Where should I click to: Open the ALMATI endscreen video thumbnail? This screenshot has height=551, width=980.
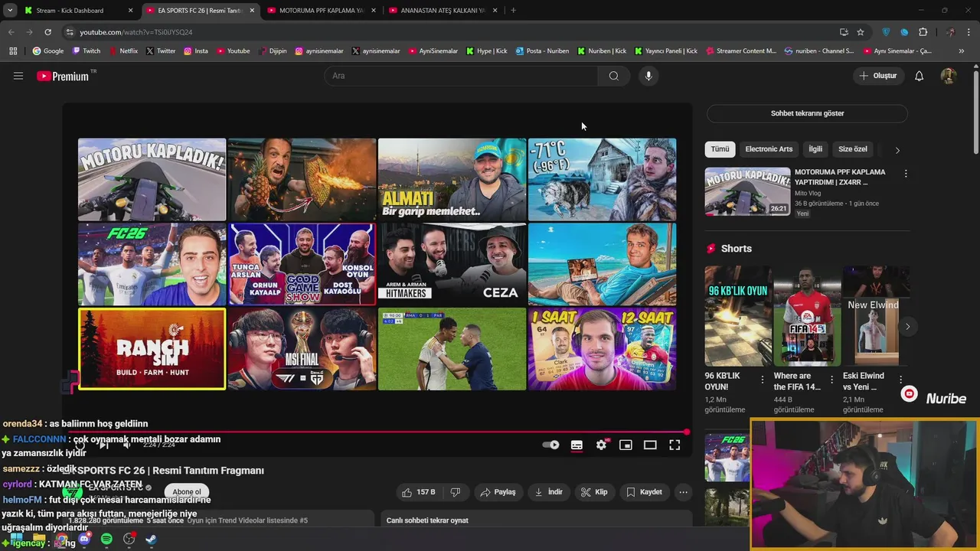452,179
